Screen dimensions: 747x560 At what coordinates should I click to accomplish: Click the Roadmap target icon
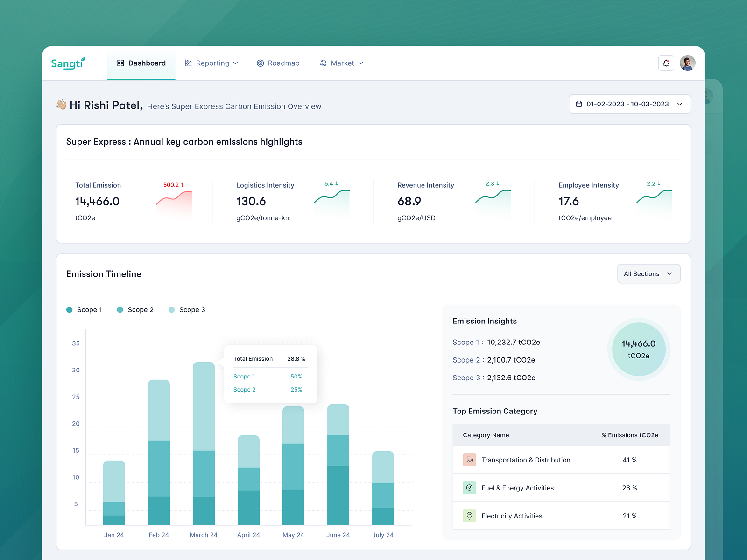261,63
